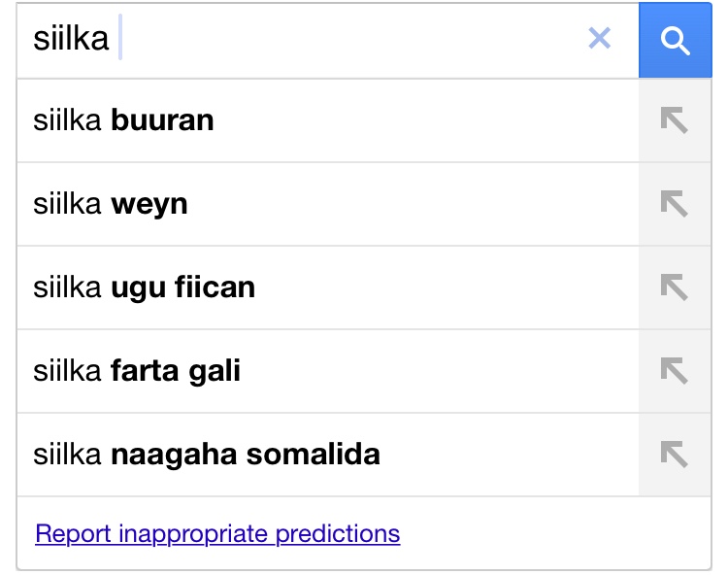Click arrow icon beside 'siilka farta gali'
The height and width of the screenshot is (575, 728).
pos(675,371)
